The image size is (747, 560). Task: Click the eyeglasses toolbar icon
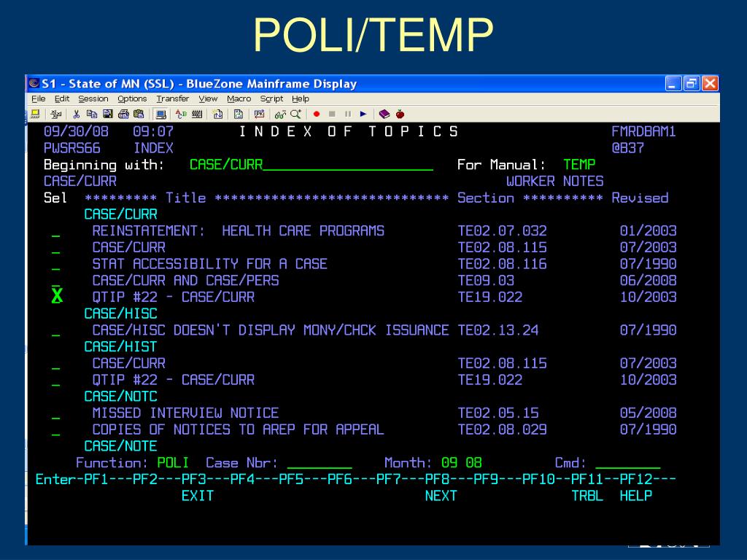280,114
